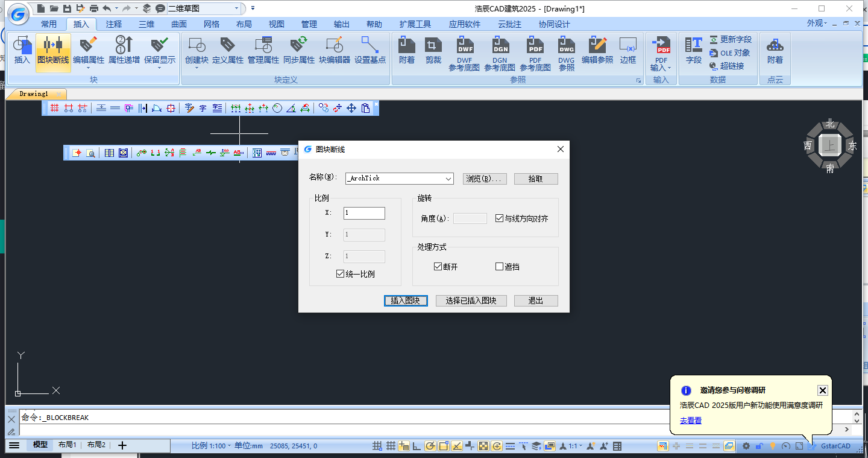Open the 比例 1:100 status bar dropdown
Image resolution: width=868 pixels, height=458 pixels.
(x=212, y=446)
